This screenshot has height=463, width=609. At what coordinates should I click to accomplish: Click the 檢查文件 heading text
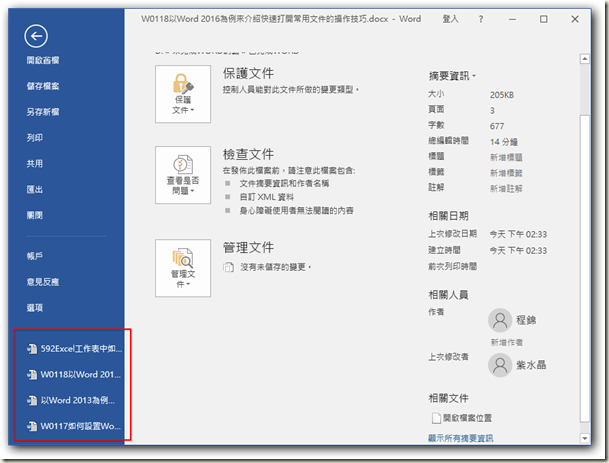(248, 154)
